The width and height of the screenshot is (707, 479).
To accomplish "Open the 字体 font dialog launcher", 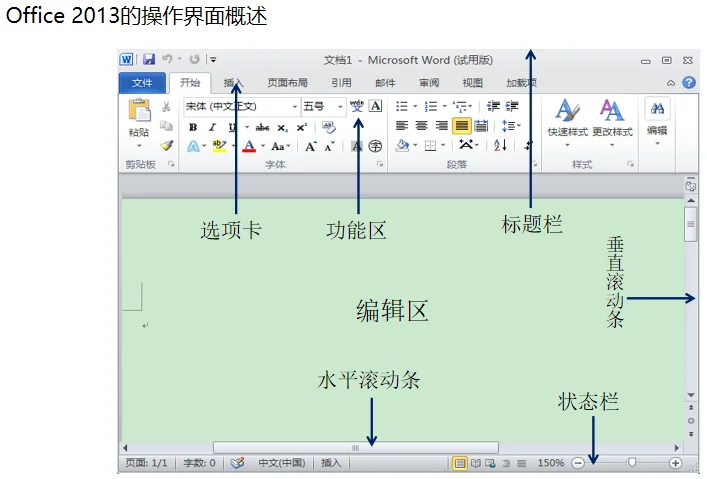I will [x=380, y=164].
